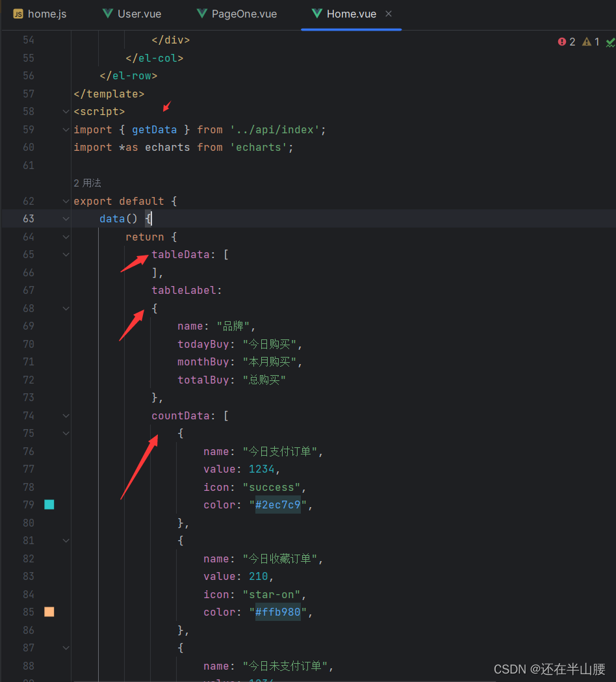Viewport: 616px width, 682px height.
Task: Click the green inspection checkmark icon
Action: [610, 41]
